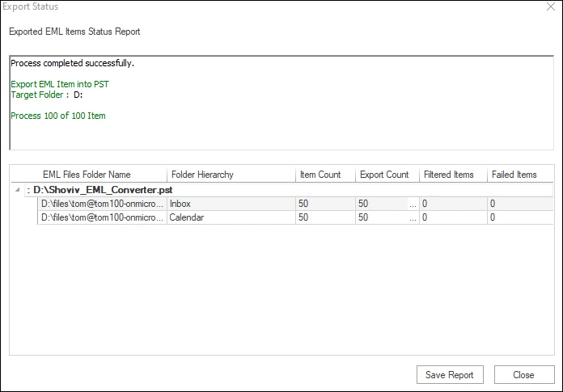Click the Failed Items column header
The width and height of the screenshot is (563, 392).
[x=520, y=175]
